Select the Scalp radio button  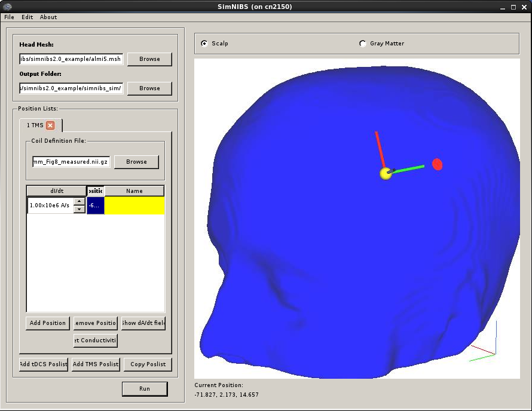(205, 43)
